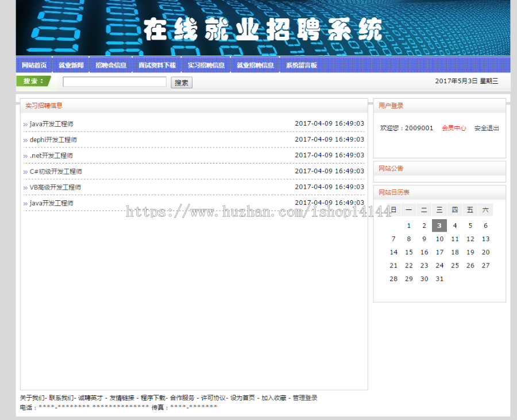
Task: Go to the 就业新闻 menu item
Action: click(71, 65)
